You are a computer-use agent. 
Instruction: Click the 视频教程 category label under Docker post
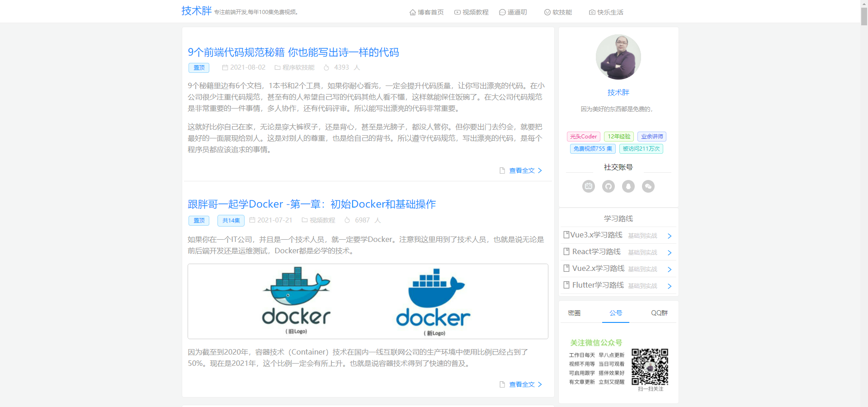322,220
